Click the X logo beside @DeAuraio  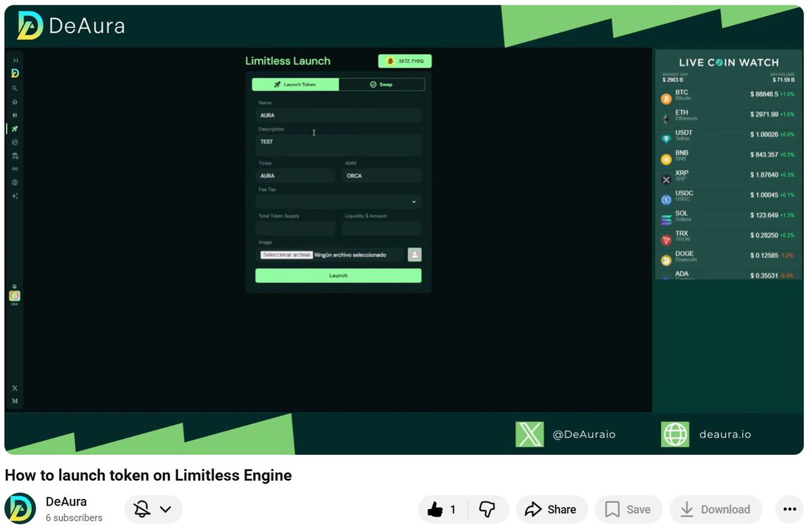[529, 435]
